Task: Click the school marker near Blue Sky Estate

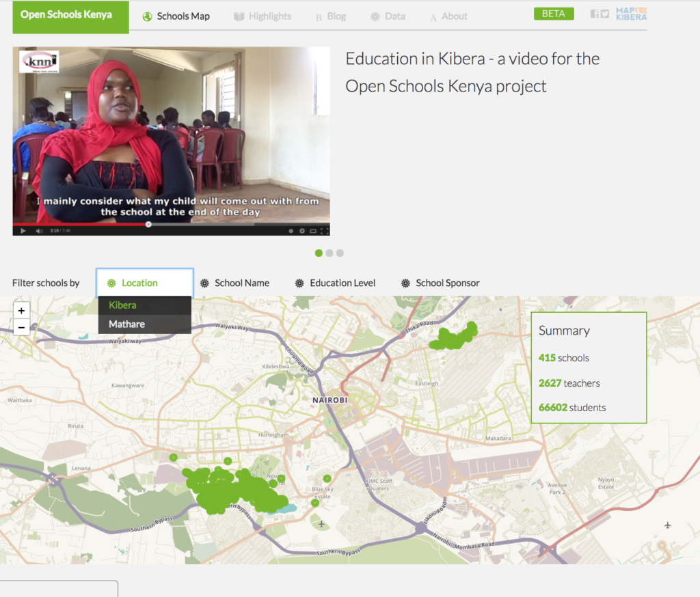Action: pos(327,478)
